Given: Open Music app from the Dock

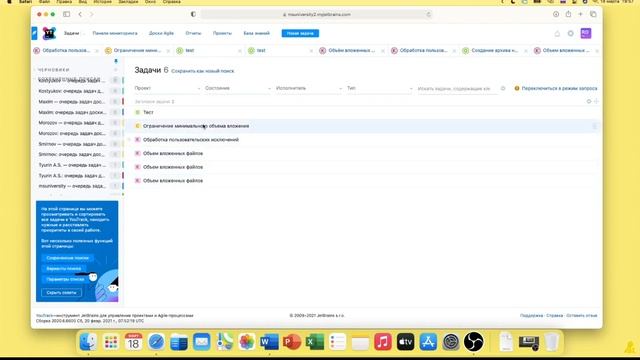Looking at the screenshot, I should 383,342.
